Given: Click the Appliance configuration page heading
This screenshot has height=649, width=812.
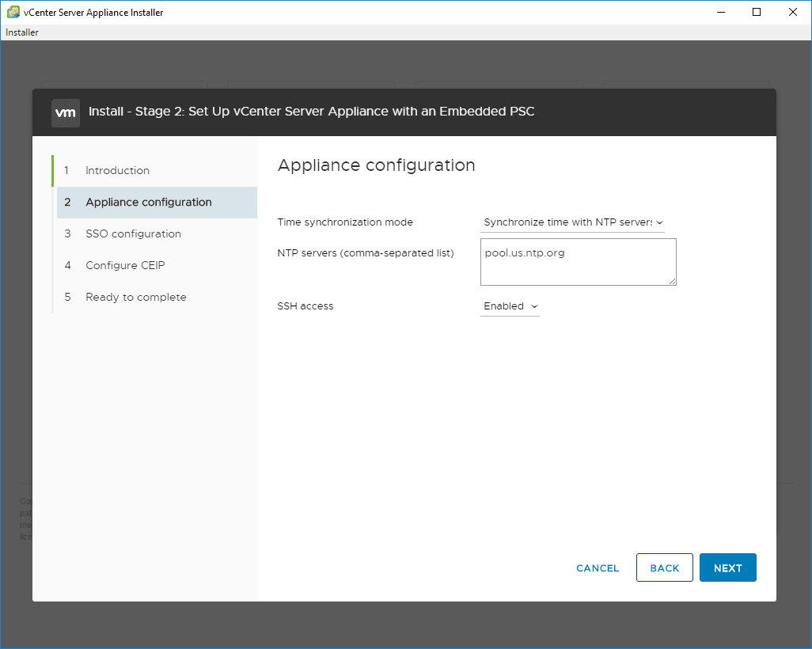Looking at the screenshot, I should point(376,165).
